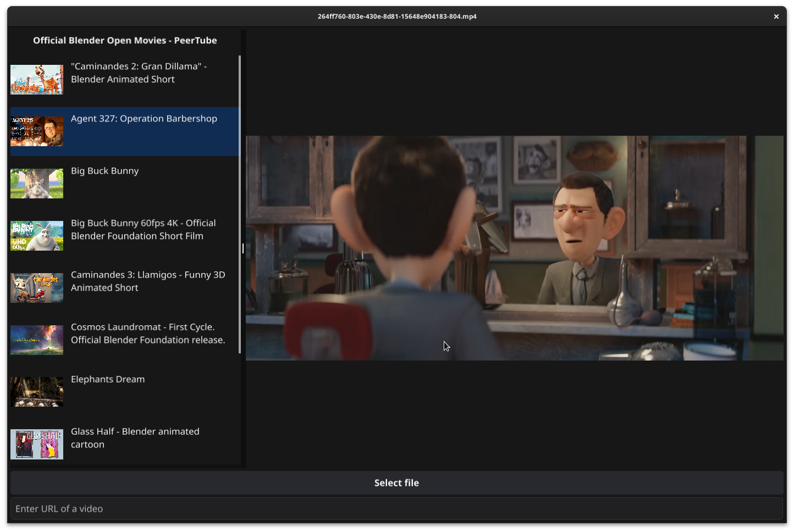The width and height of the screenshot is (794, 532).
Task: Select Agent 327: Operation Barbershop title
Action: pyautogui.click(x=144, y=119)
